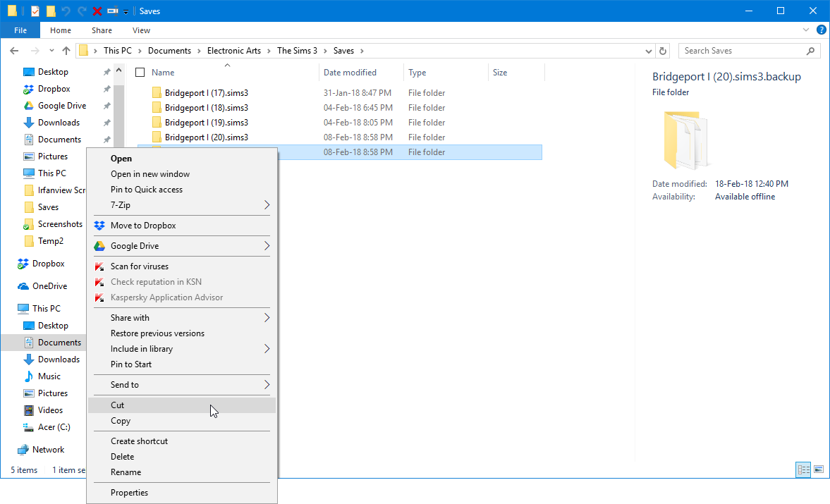This screenshot has width=830, height=504.
Task: Expand the Send to submenu
Action: click(182, 385)
